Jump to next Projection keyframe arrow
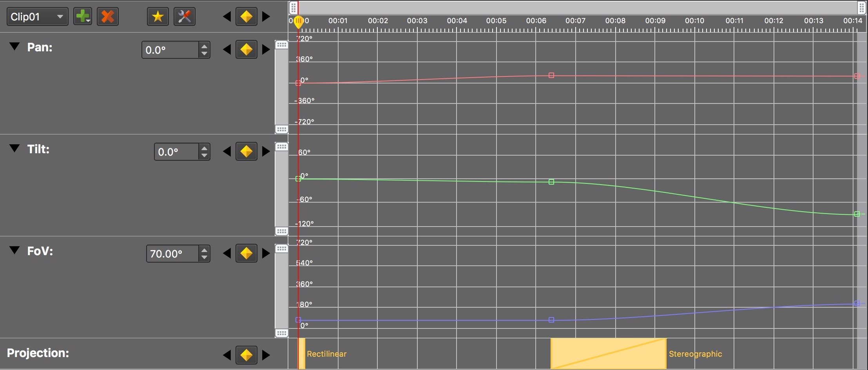 [266, 355]
